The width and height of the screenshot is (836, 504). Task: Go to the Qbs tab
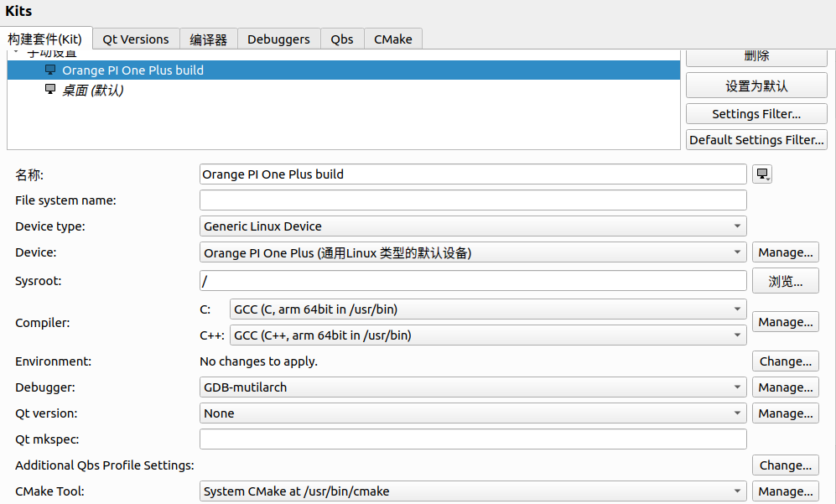342,39
